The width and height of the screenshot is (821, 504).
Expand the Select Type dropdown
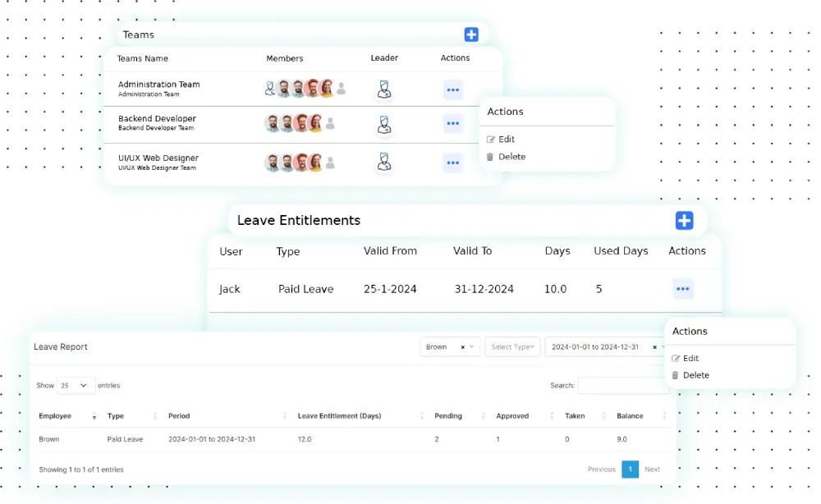512,347
